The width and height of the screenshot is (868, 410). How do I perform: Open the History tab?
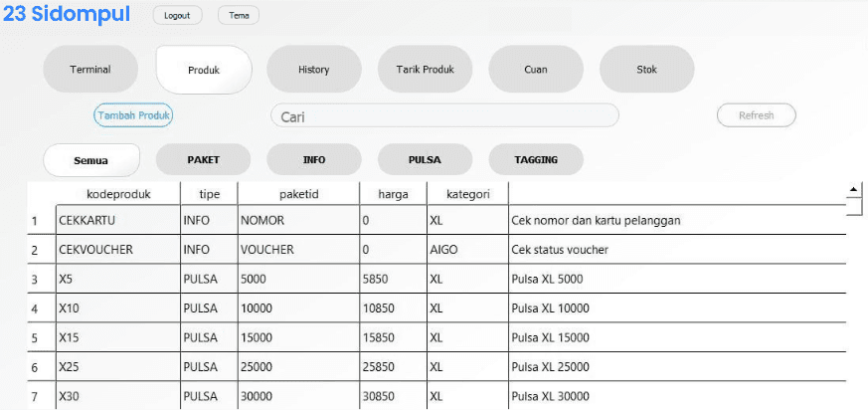tap(313, 70)
